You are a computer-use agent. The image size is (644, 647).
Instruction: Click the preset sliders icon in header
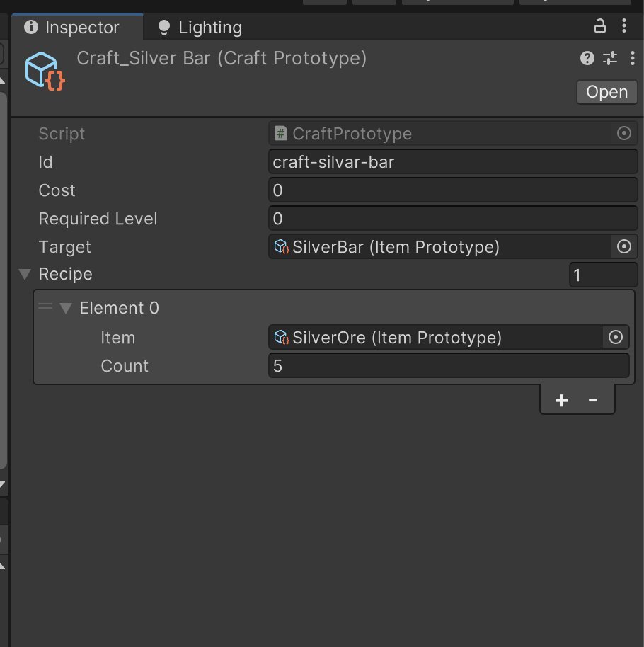tap(609, 59)
